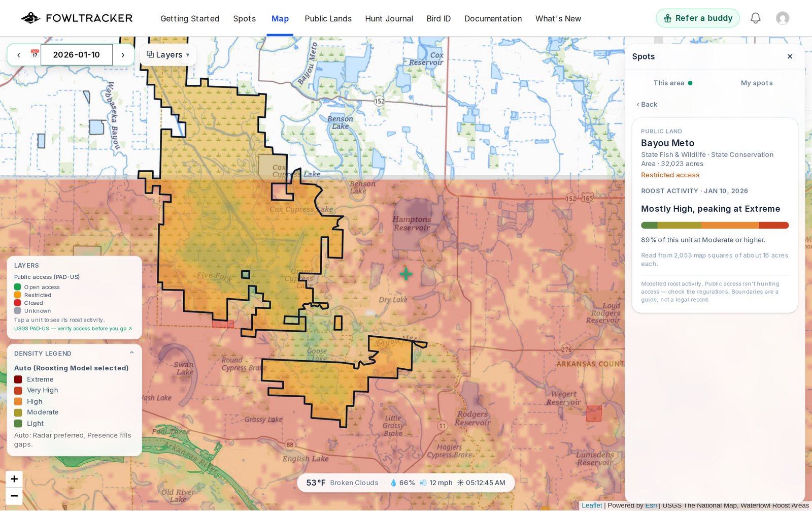
Task: Click the Restricted access status text
Action: point(670,175)
